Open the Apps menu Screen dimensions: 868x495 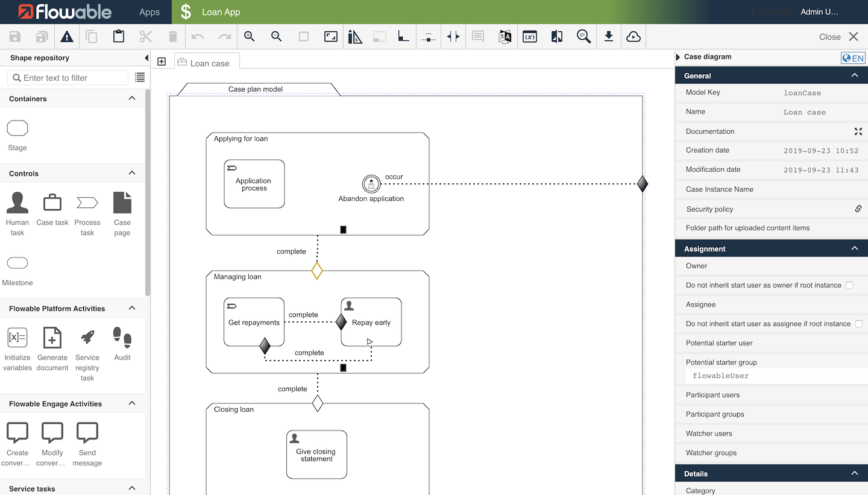pos(149,11)
